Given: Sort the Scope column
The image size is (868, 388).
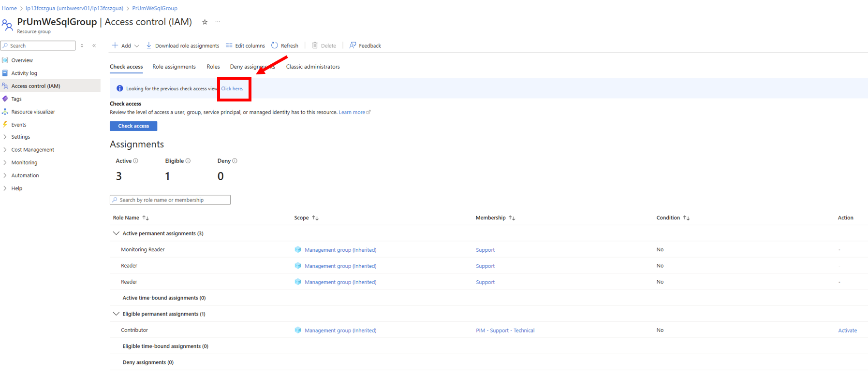Looking at the screenshot, I should [x=315, y=218].
